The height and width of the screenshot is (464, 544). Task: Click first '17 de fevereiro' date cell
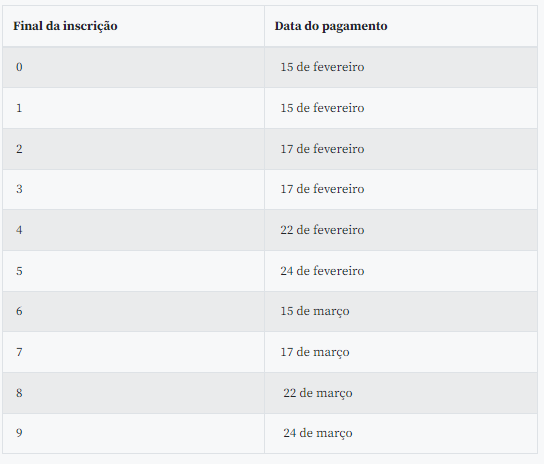tap(401, 149)
